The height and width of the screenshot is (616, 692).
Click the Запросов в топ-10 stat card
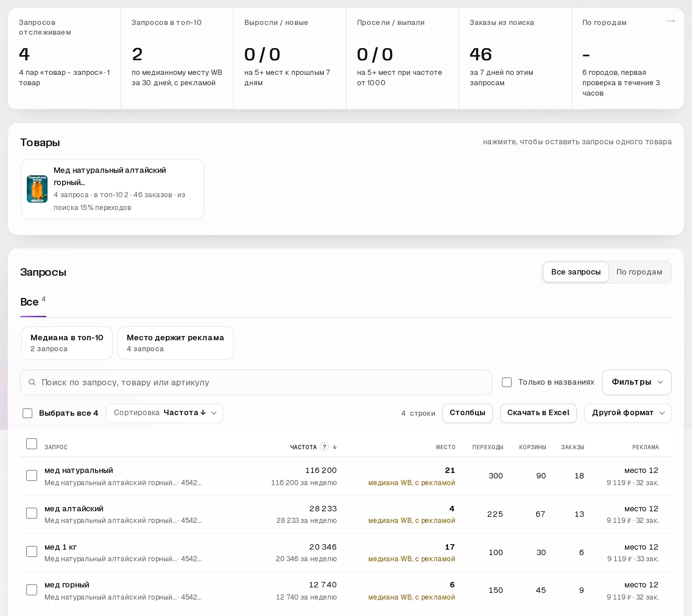coord(177,58)
